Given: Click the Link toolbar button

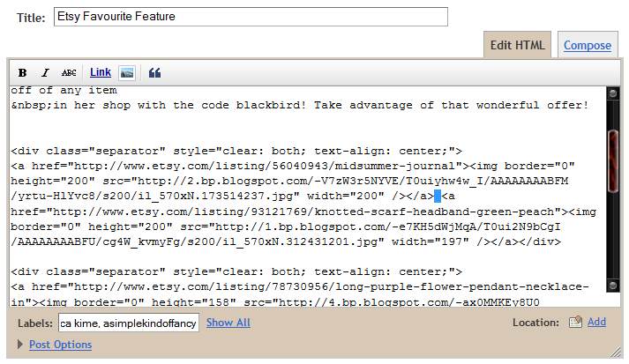Looking at the screenshot, I should click(x=101, y=72).
